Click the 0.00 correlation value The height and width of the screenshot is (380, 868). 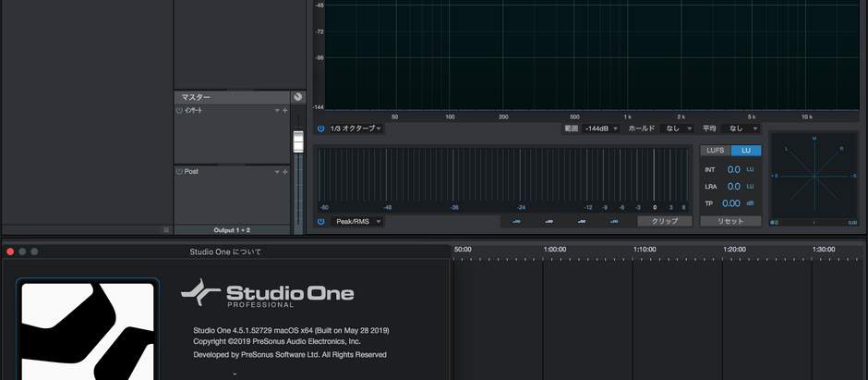pos(852,223)
